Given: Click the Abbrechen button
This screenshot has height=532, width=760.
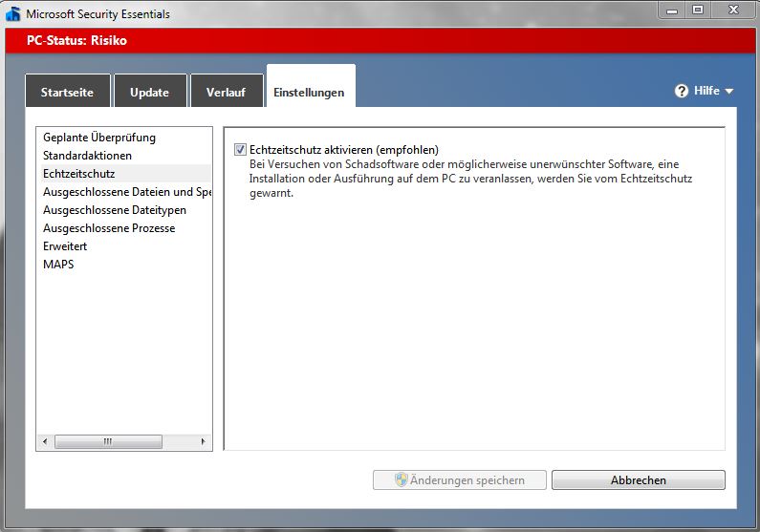Looking at the screenshot, I should coord(638,479).
